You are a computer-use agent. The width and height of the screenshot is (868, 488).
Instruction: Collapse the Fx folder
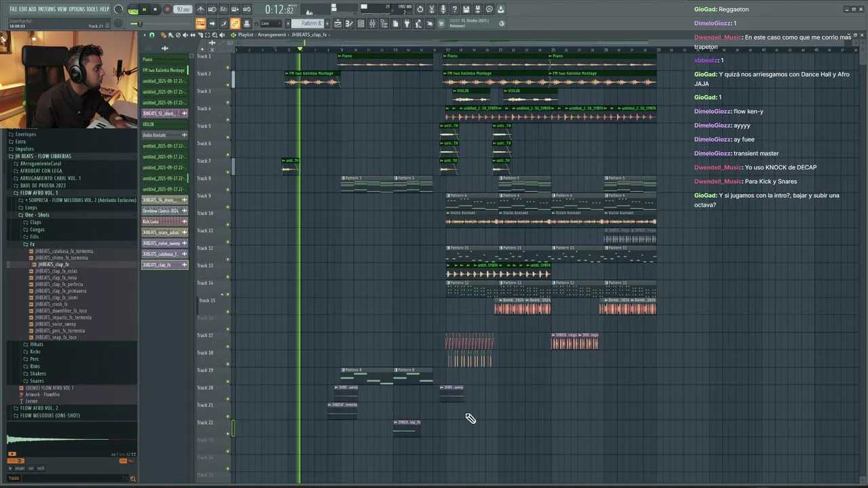point(32,244)
